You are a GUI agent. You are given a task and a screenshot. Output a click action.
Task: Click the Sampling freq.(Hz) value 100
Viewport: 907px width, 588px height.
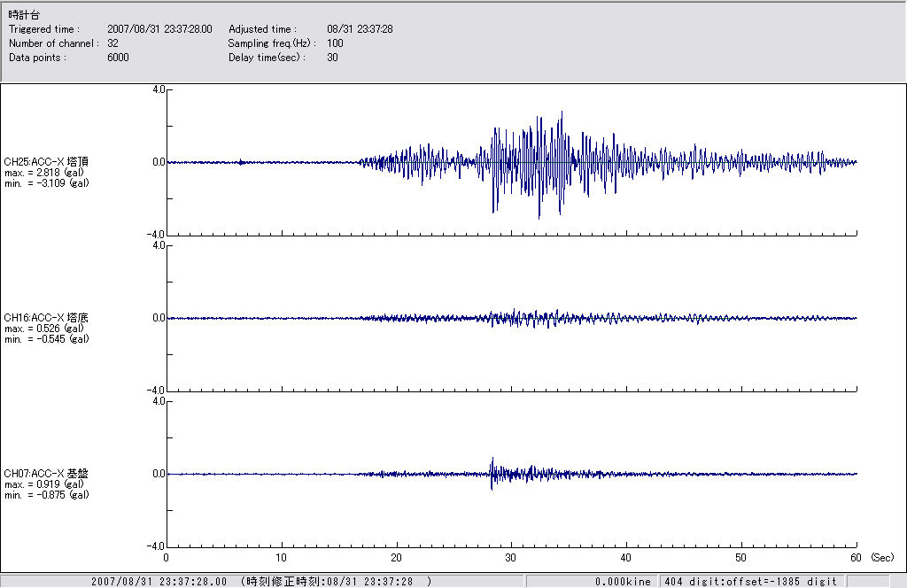pyautogui.click(x=335, y=43)
